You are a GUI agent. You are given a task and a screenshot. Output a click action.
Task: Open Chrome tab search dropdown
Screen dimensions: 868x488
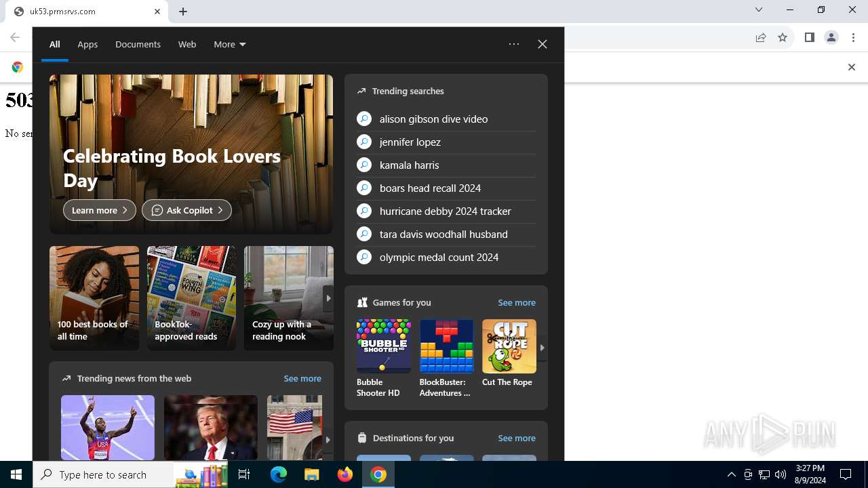pyautogui.click(x=759, y=9)
